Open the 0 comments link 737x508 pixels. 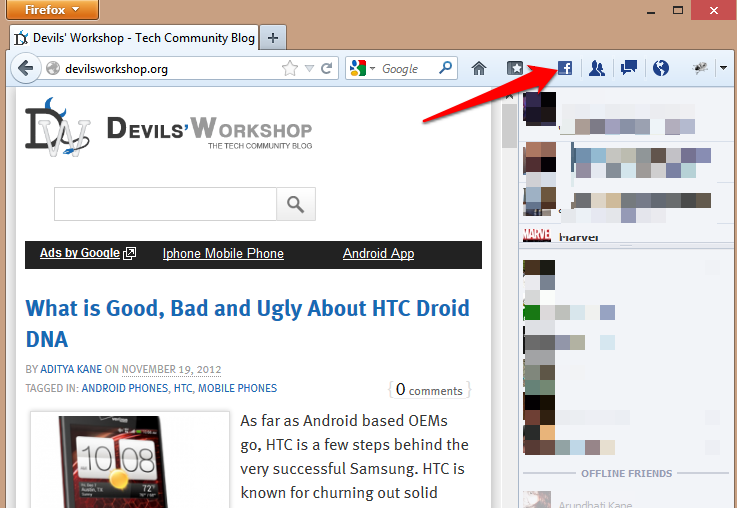click(x=429, y=390)
